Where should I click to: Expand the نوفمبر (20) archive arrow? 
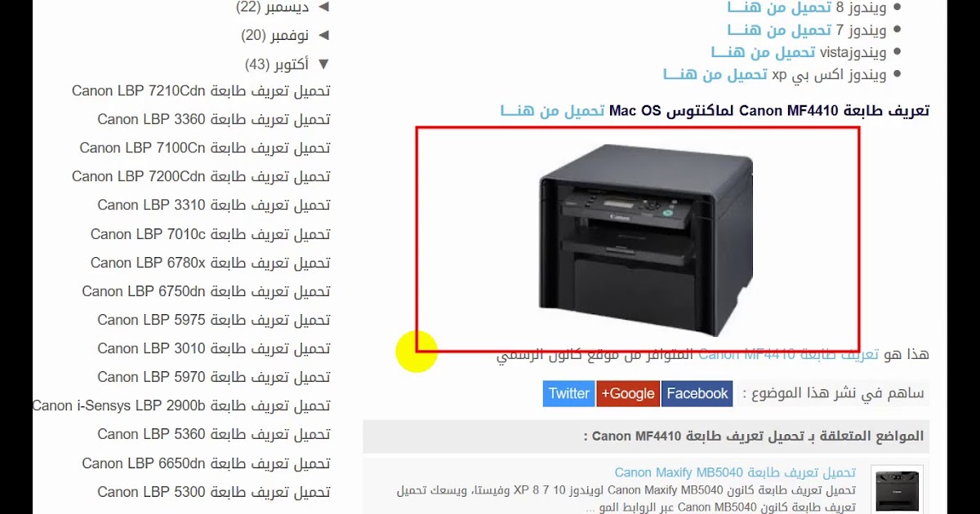pyautogui.click(x=323, y=35)
